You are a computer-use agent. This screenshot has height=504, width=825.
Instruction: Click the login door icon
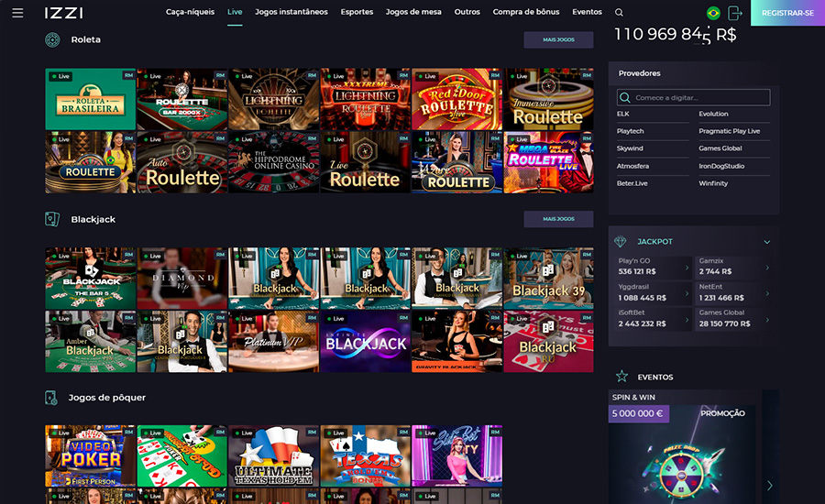coord(734,13)
